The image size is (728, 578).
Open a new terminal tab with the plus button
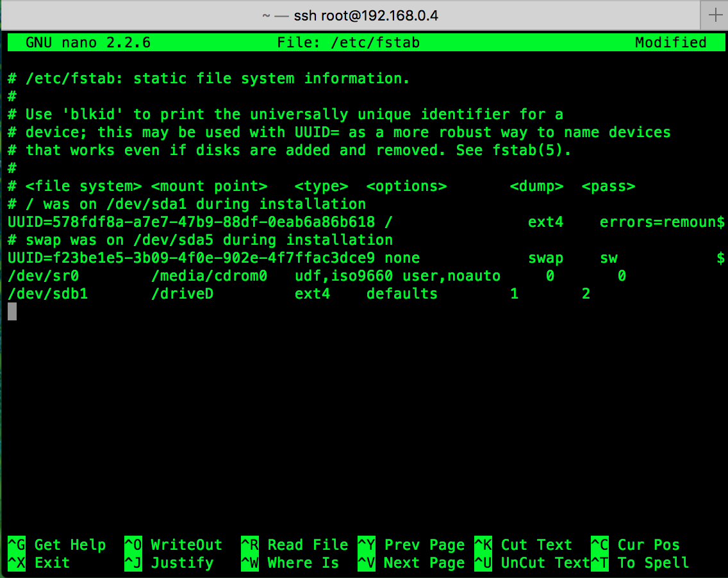(x=716, y=14)
